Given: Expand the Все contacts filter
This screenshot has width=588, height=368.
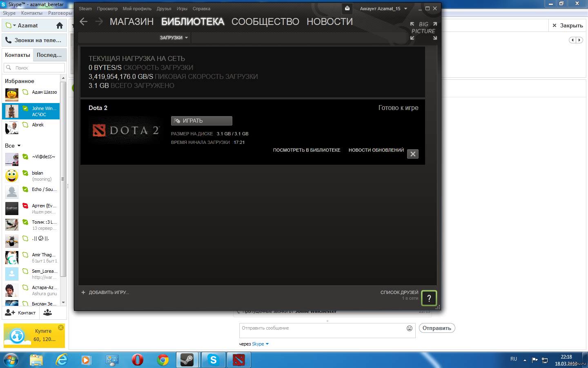Looking at the screenshot, I should [13, 146].
